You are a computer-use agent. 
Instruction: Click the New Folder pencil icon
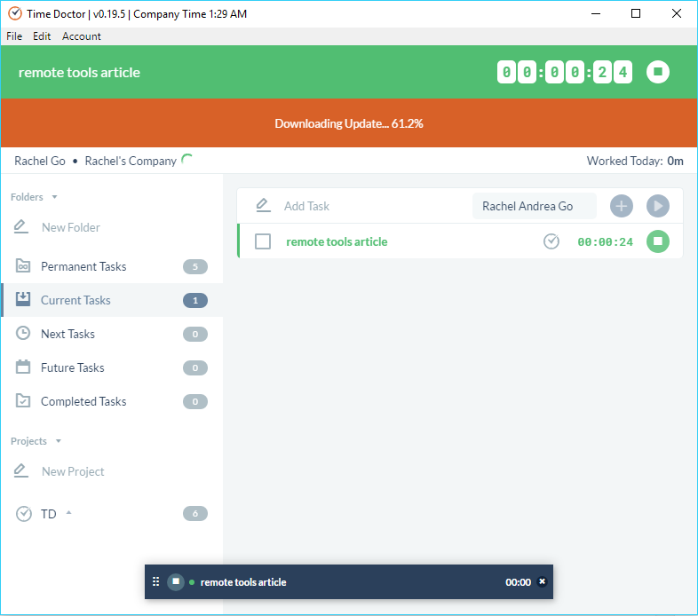click(21, 226)
